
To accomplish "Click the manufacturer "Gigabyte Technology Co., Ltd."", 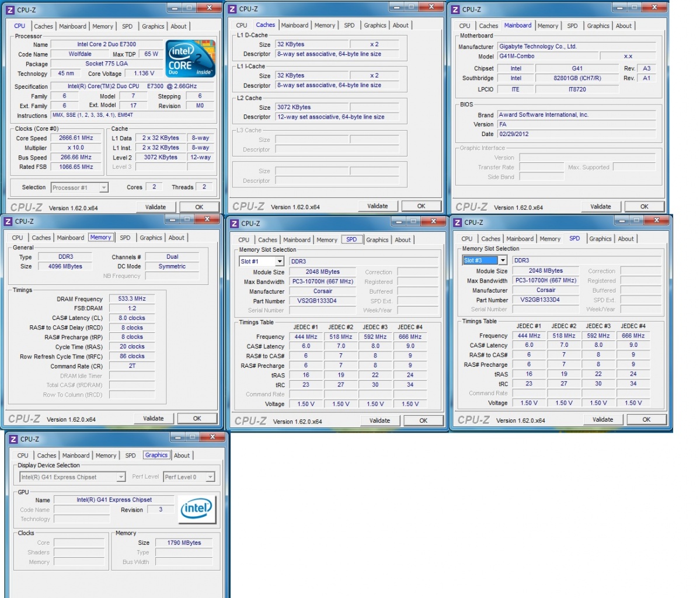I will click(577, 47).
